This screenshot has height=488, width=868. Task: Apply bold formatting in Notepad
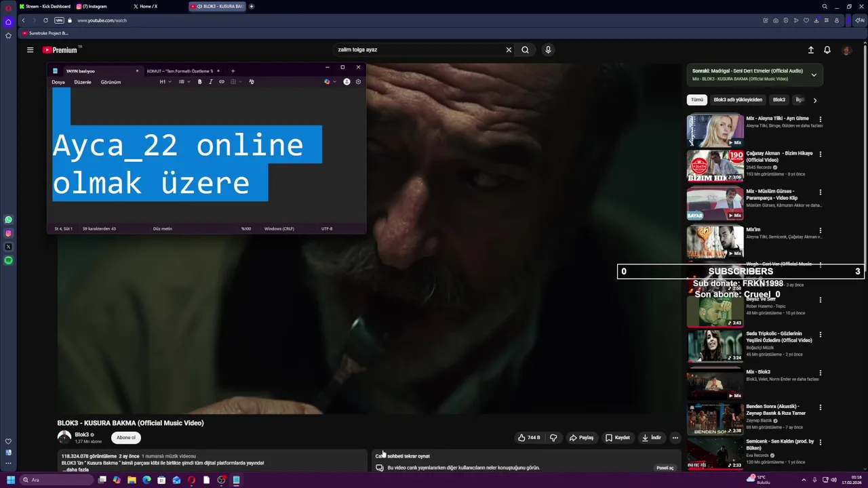pos(199,82)
